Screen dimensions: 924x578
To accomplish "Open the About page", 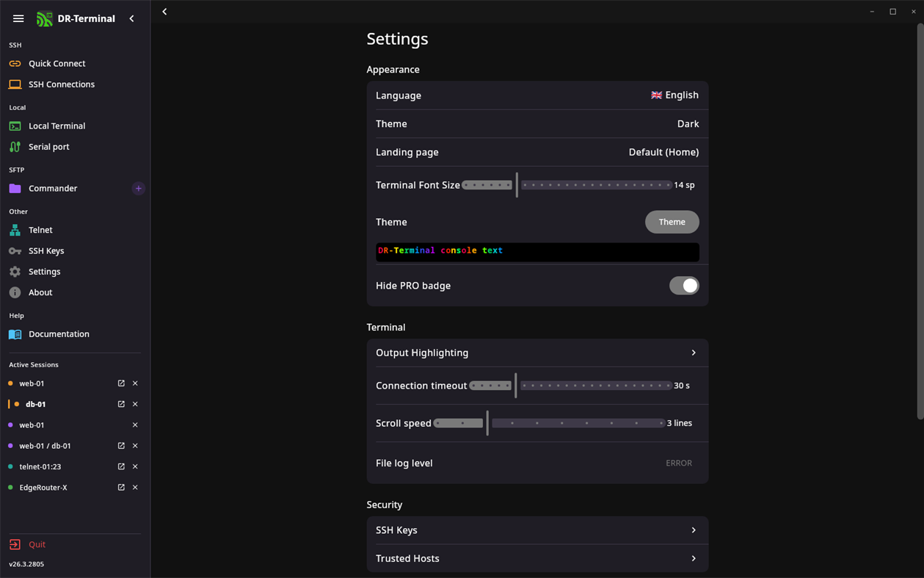I will (x=40, y=292).
